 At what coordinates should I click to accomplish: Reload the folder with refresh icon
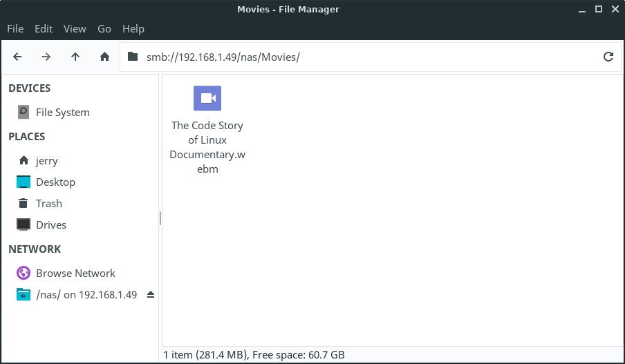coord(608,57)
